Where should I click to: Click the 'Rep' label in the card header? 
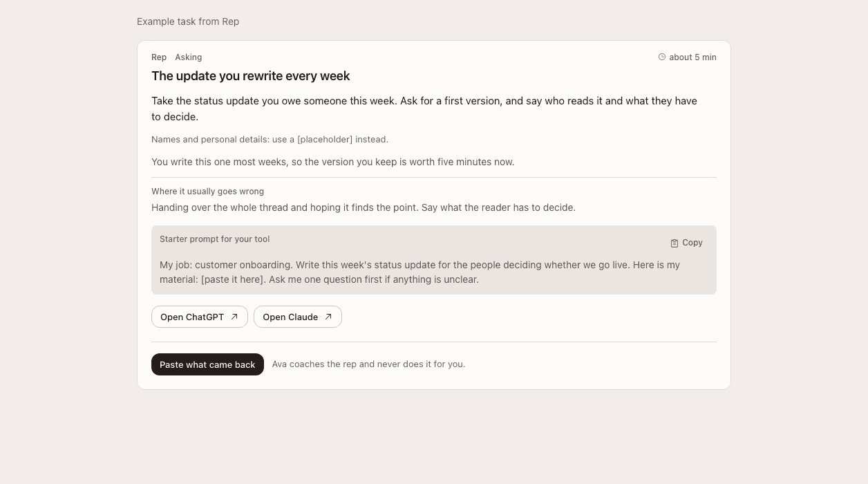159,57
